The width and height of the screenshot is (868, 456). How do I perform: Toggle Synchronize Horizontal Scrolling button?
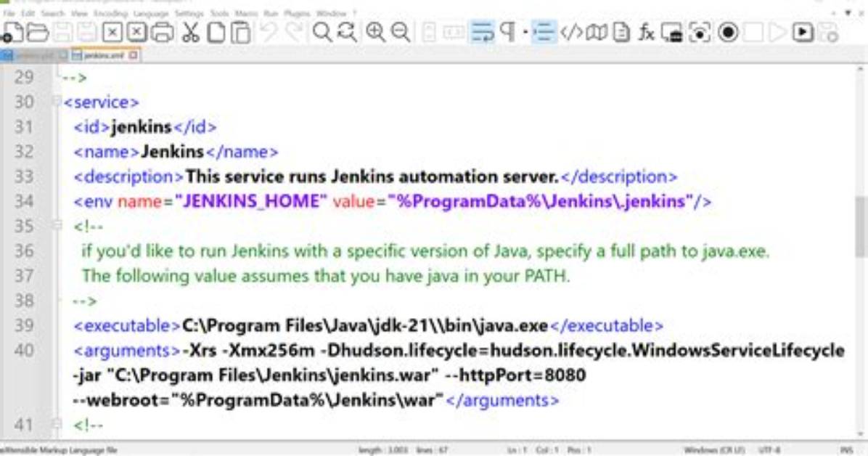tap(454, 33)
